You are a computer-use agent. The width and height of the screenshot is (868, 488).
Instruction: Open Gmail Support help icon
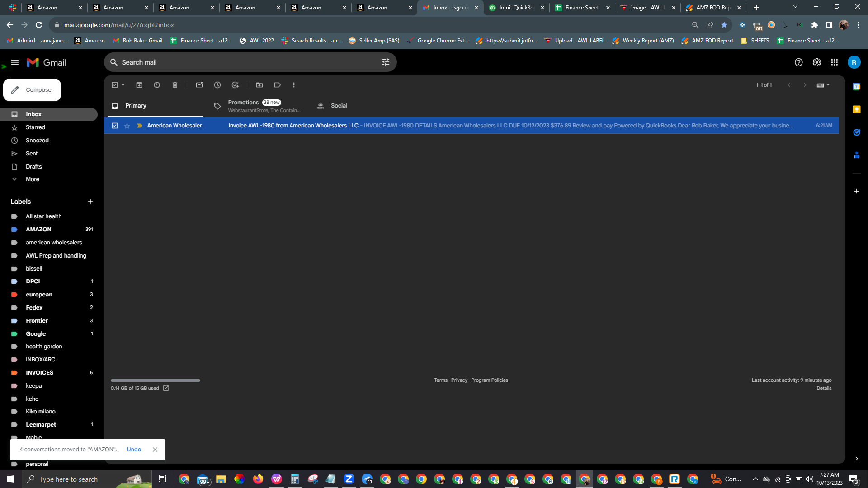[799, 62]
